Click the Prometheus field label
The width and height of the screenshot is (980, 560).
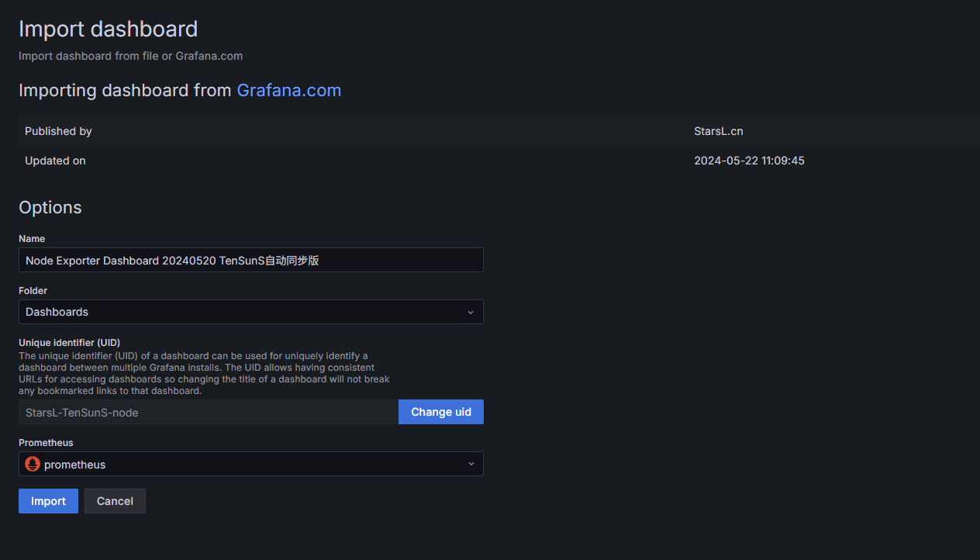coord(46,442)
